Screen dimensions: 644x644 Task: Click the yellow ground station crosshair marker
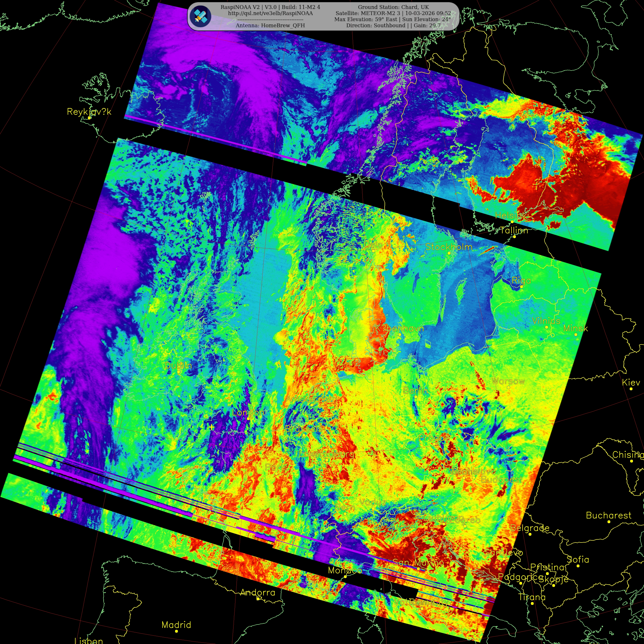click(211, 427)
